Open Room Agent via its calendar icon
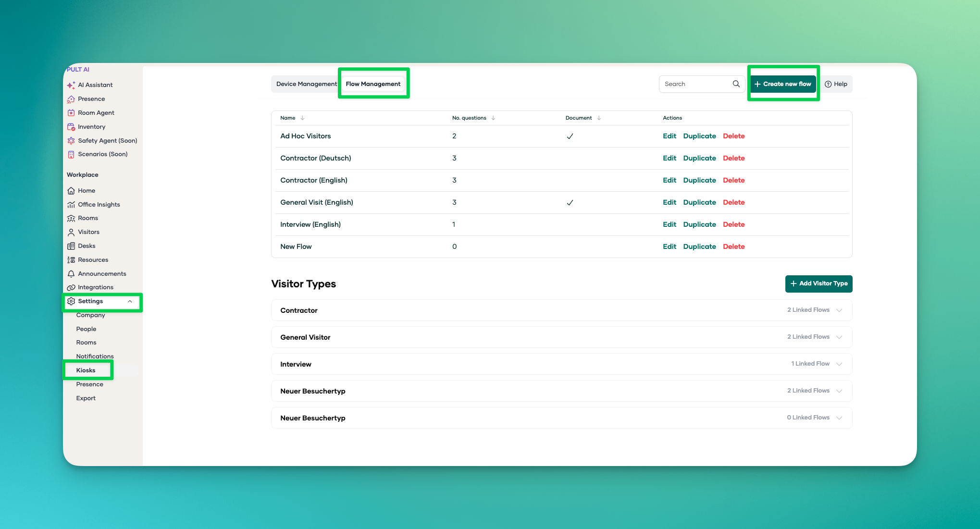 (71, 113)
